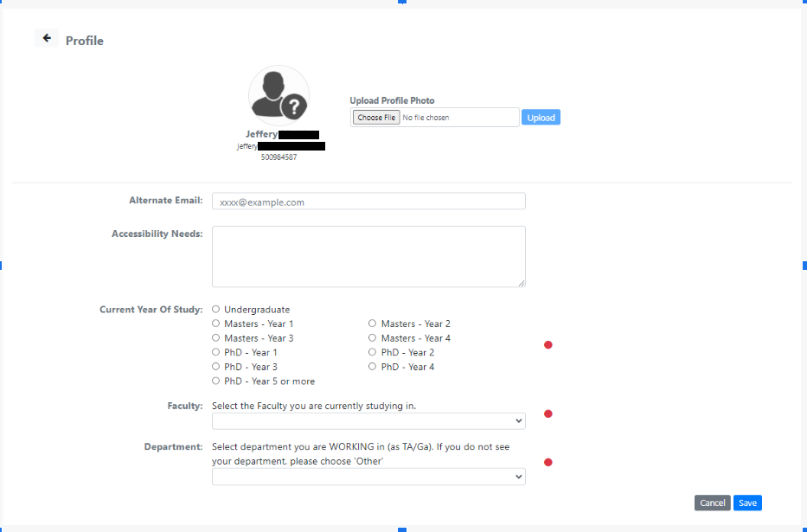Click the Upload button

(541, 118)
